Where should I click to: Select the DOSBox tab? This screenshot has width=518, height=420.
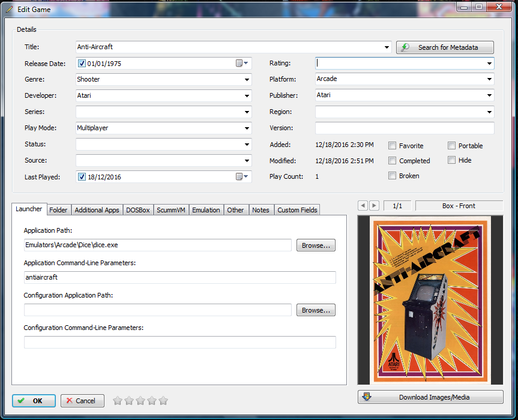138,210
